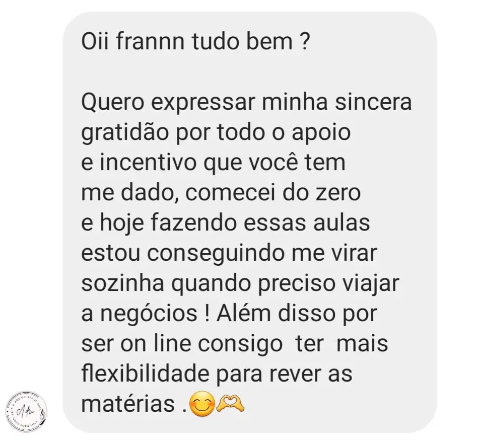
Task: Tap the heart hands emoji
Action: click(x=230, y=403)
